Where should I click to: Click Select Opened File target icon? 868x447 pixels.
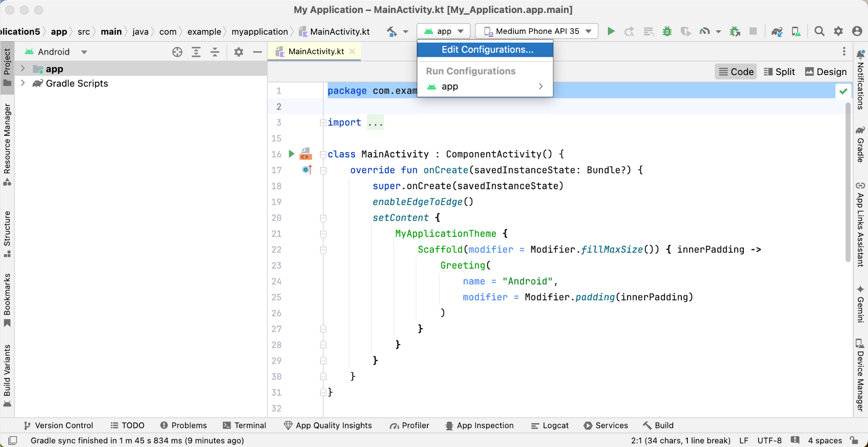pyautogui.click(x=177, y=52)
